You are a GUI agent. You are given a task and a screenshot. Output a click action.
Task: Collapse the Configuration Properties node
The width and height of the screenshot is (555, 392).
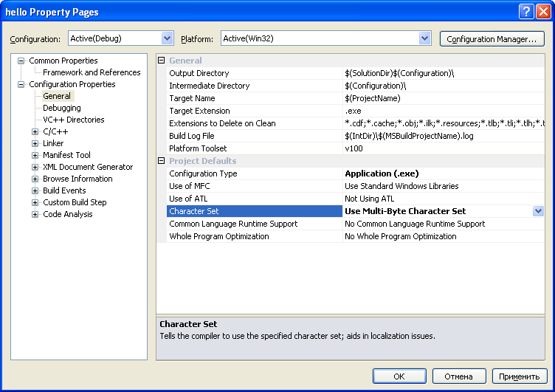(x=21, y=84)
